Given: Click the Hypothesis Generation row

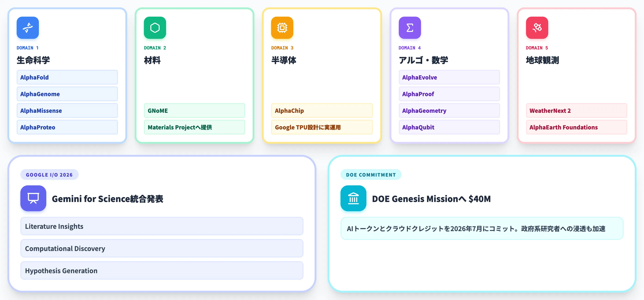Looking at the screenshot, I should click(x=162, y=270).
